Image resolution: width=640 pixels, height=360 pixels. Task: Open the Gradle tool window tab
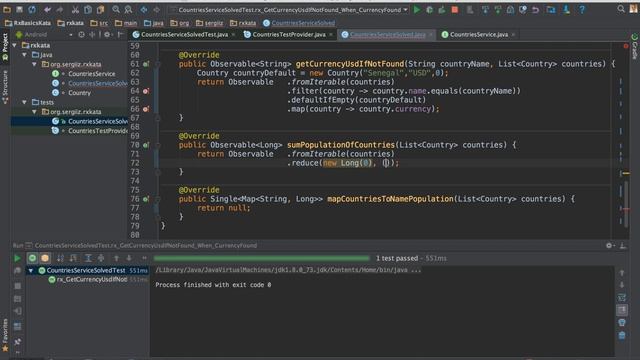pyautogui.click(x=635, y=46)
